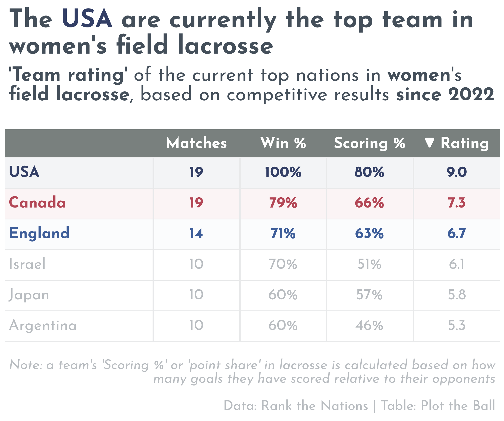Click the Plot the Ball table credit
This screenshot has height=421, width=504.
coord(458,406)
